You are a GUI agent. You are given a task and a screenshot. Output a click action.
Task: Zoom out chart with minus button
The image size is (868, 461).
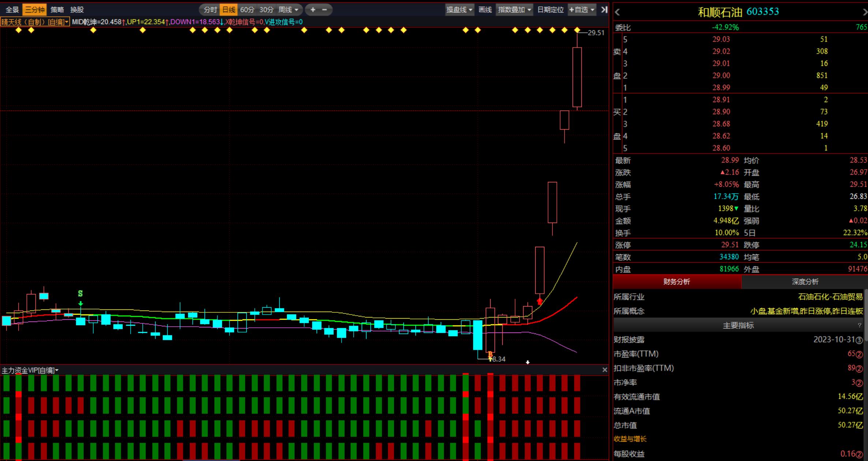coord(324,10)
